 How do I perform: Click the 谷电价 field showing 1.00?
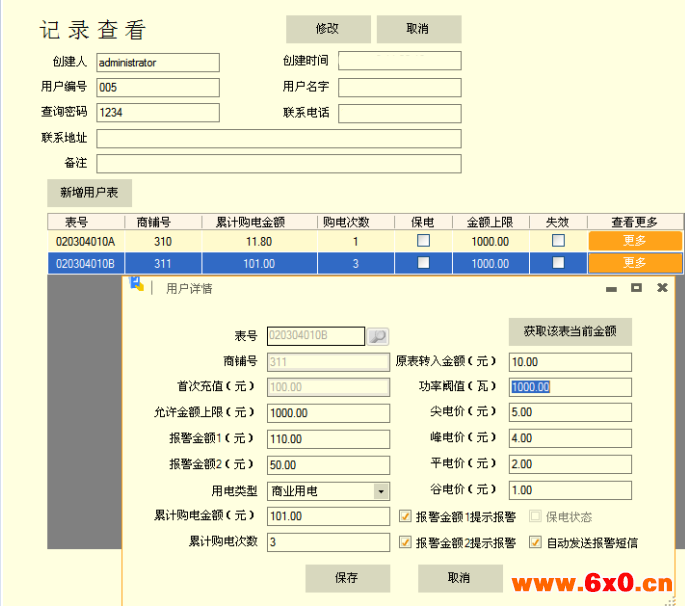(570, 490)
